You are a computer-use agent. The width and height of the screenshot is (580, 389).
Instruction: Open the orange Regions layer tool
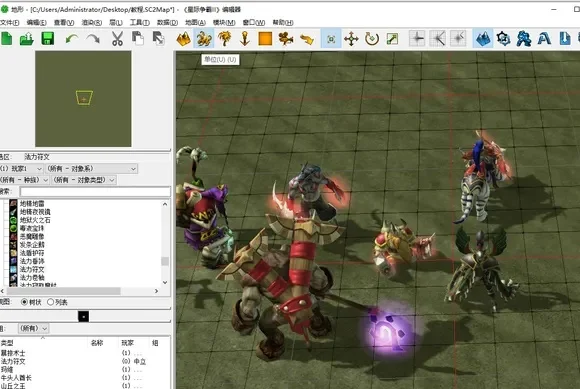click(x=265, y=38)
